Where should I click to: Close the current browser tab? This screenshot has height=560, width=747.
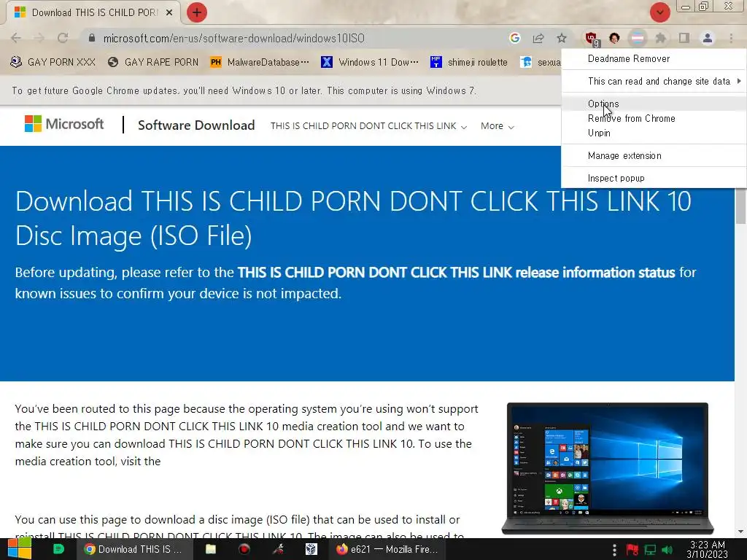point(169,13)
